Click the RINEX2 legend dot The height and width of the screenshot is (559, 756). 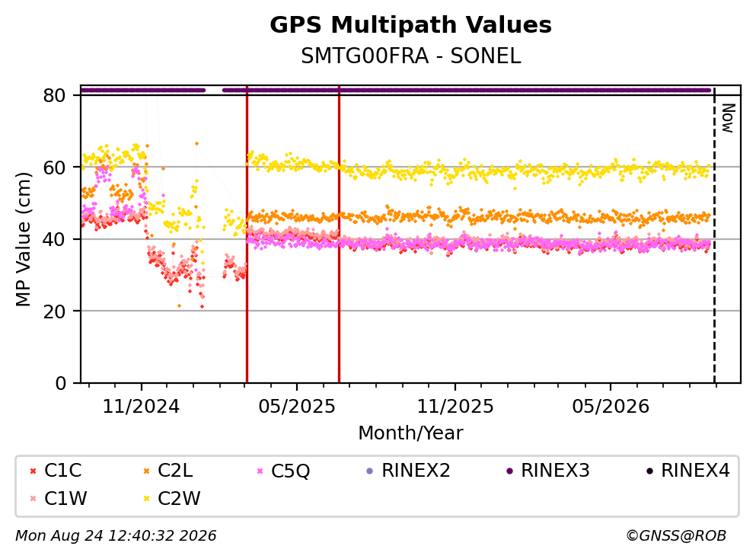pos(370,471)
